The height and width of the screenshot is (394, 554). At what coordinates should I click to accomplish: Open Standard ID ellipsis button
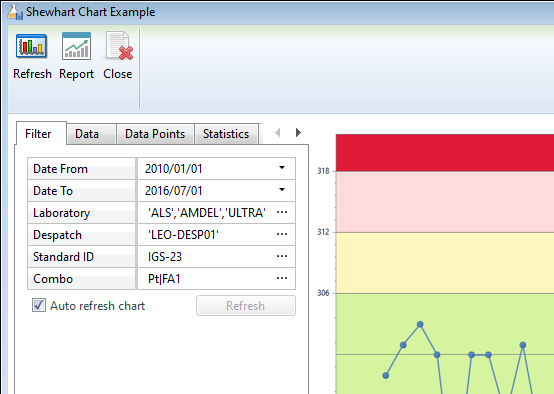tap(282, 256)
